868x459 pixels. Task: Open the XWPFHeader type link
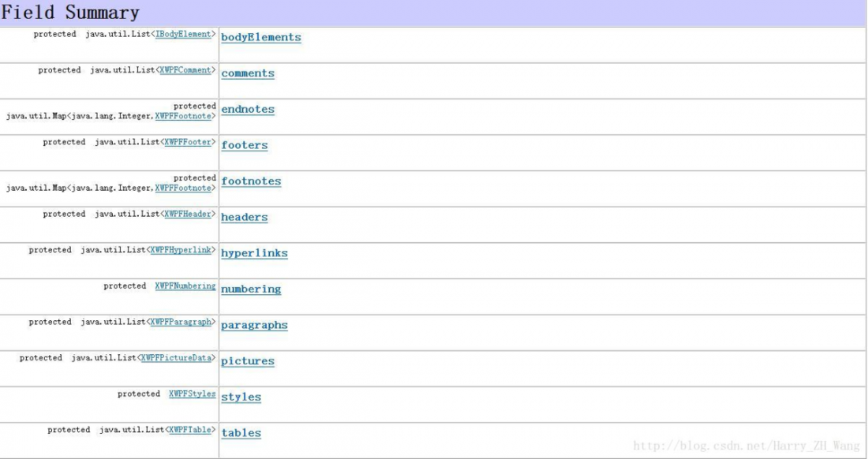[188, 214]
